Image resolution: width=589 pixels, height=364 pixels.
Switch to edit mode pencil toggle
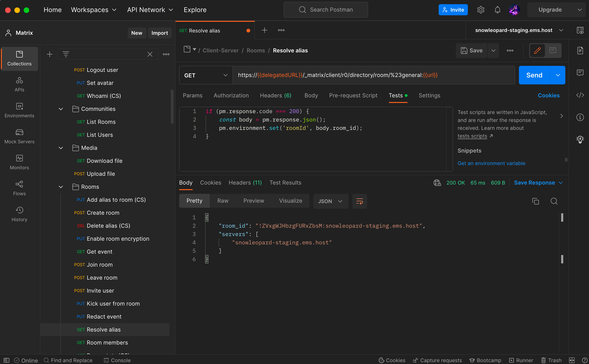tap(537, 51)
